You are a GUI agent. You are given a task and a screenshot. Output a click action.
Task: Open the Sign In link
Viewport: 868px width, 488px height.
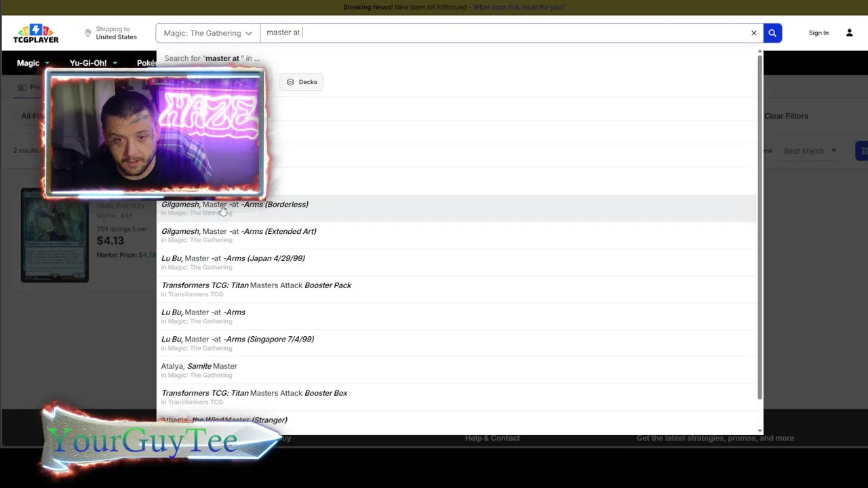818,33
